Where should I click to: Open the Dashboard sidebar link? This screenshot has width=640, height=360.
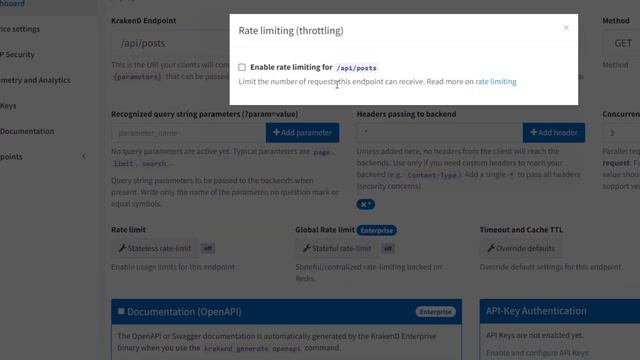click(12, 4)
